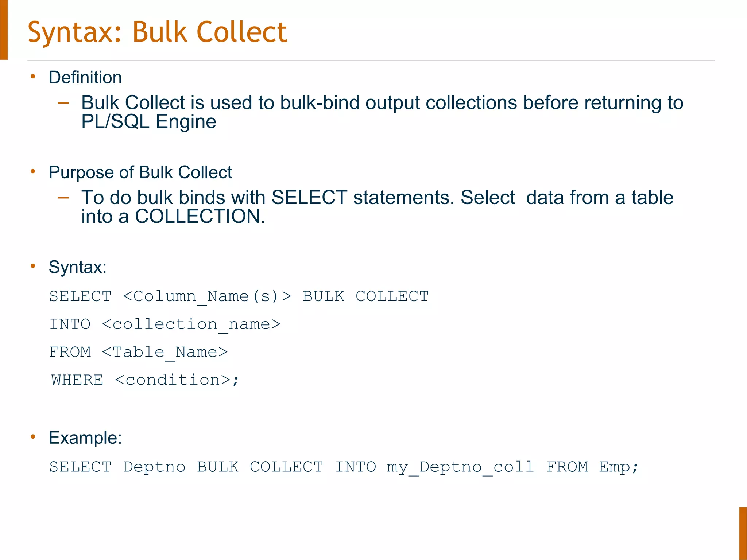The width and height of the screenshot is (747, 560).
Task: Click the bullet dot before Definition
Action: coord(33,76)
